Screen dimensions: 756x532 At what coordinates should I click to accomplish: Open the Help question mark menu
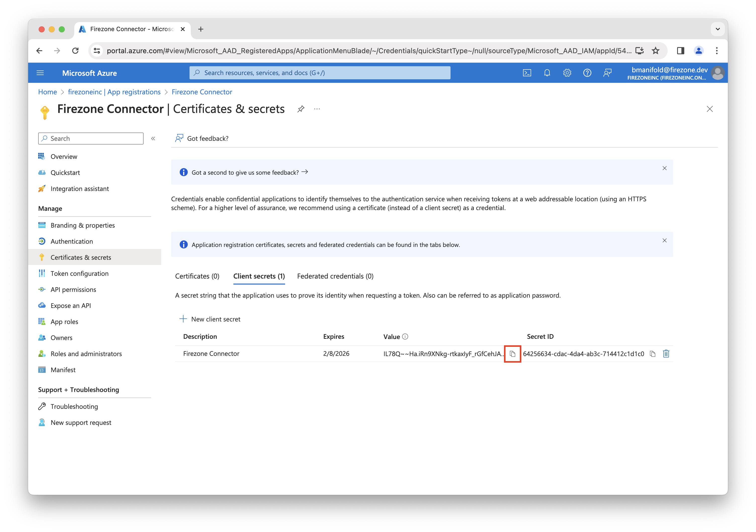click(587, 73)
